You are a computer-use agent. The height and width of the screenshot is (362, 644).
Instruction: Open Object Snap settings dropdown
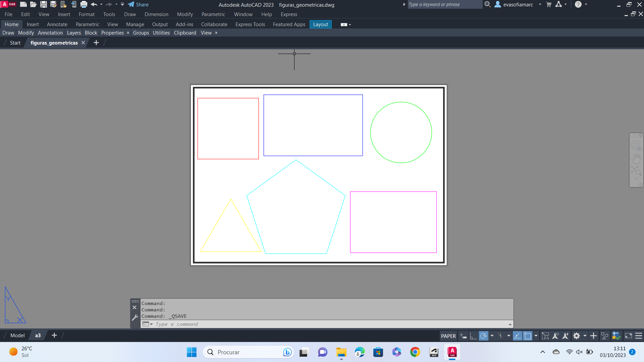[x=536, y=336]
